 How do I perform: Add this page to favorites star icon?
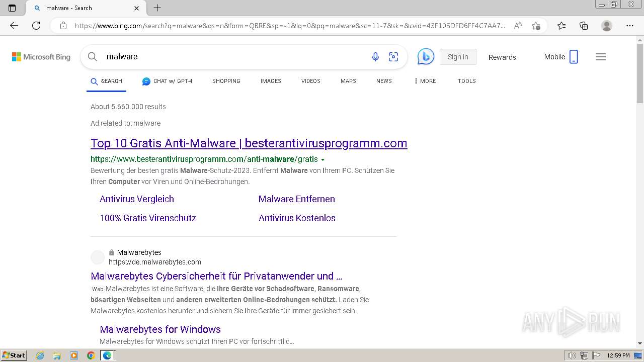(536, 26)
